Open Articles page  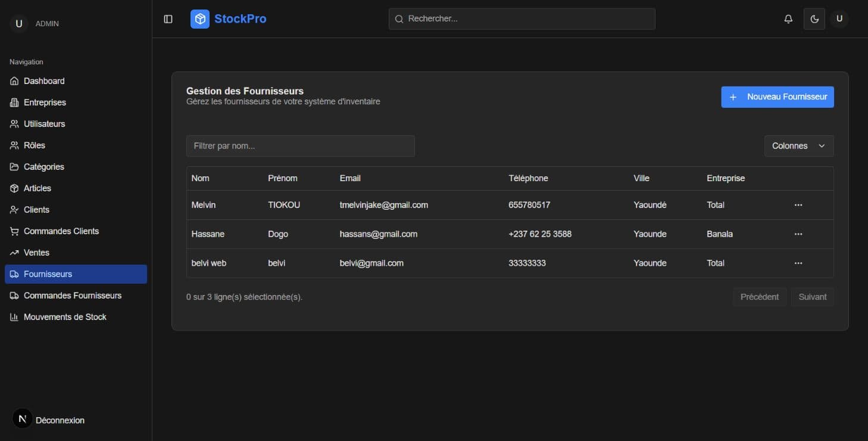point(76,188)
